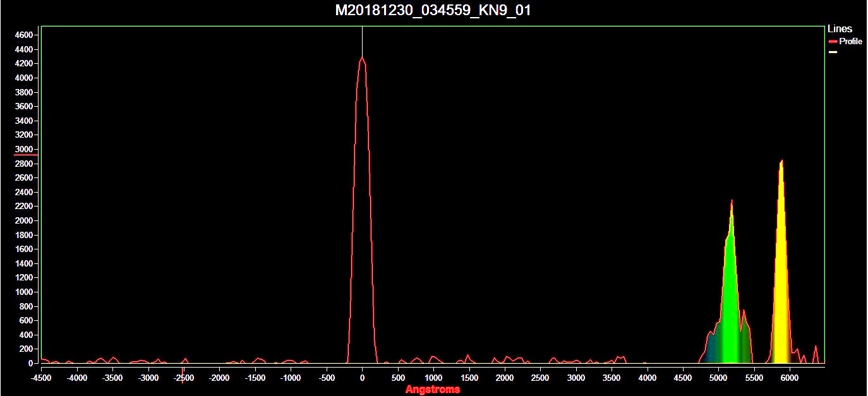Click the white vertical marker line above the zero peak
Image resolution: width=868 pixels, height=396 pixels.
point(362,41)
